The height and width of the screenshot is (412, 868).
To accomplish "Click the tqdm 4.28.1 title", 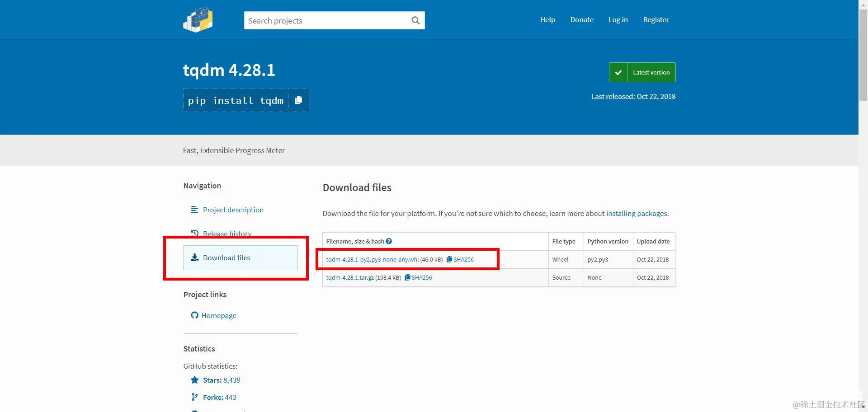I will pyautogui.click(x=229, y=70).
